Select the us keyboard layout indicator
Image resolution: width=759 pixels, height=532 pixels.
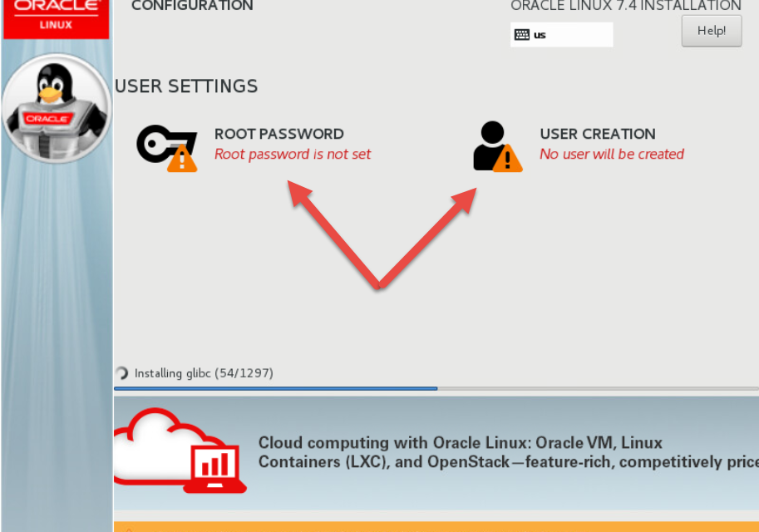[561, 35]
